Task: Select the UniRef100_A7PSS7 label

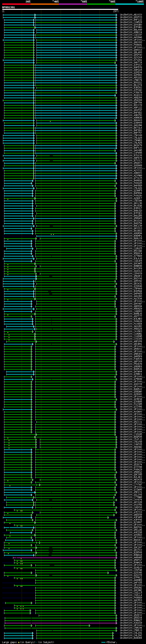Action: coord(131,65)
